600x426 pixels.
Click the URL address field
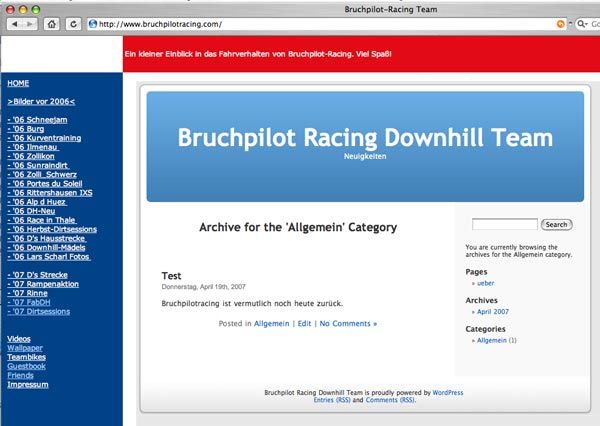tap(326, 24)
